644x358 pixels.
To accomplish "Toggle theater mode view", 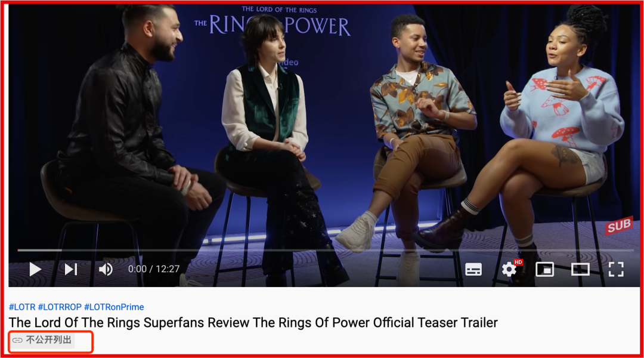I will pos(580,269).
